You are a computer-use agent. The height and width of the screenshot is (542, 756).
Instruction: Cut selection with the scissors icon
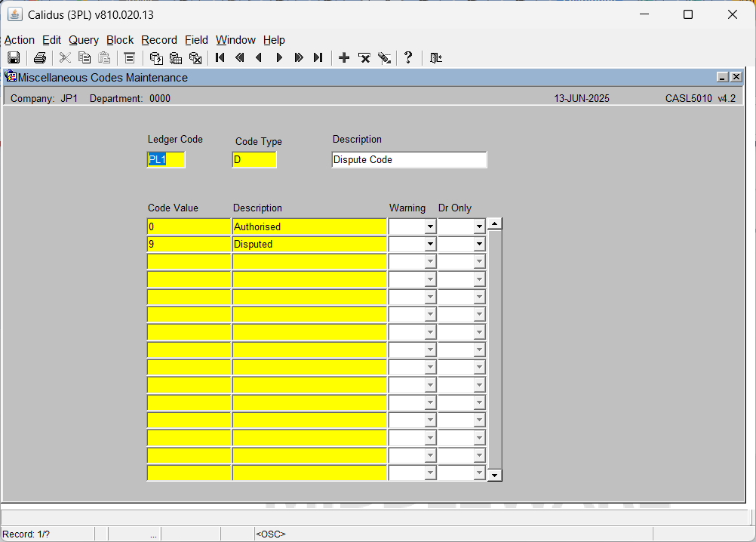point(65,58)
